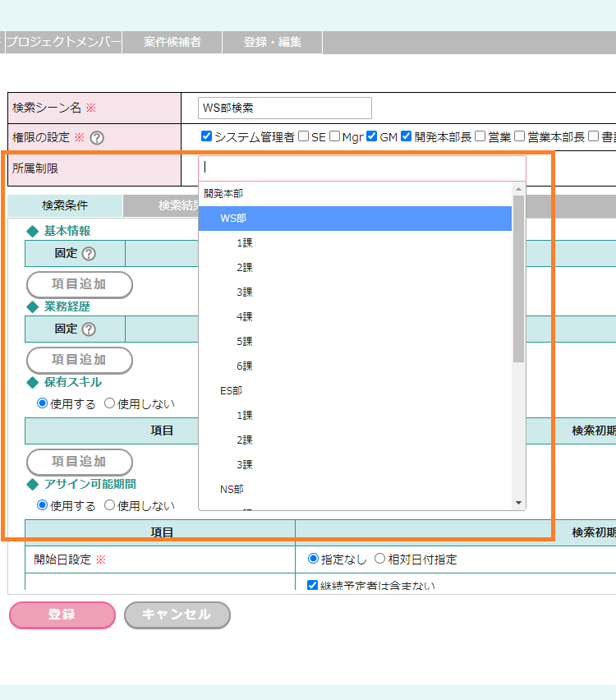Click the help icon beside 権限の設定
The height and width of the screenshot is (700, 616).
pyautogui.click(x=97, y=138)
